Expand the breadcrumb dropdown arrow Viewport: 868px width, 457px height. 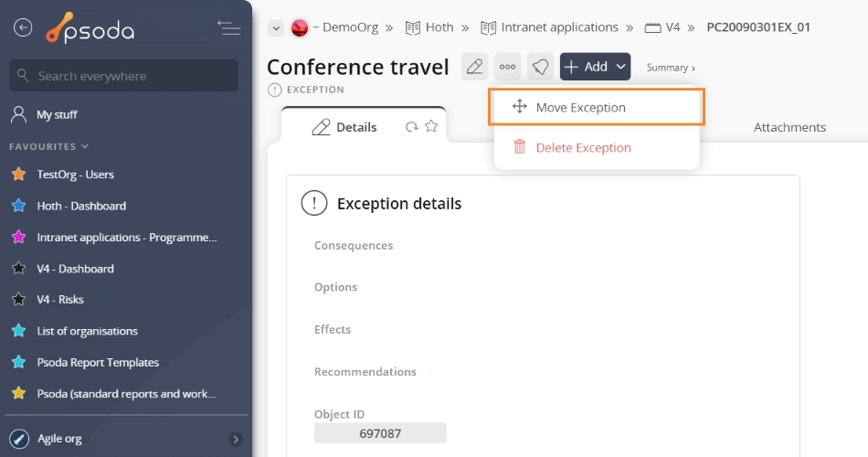[276, 28]
